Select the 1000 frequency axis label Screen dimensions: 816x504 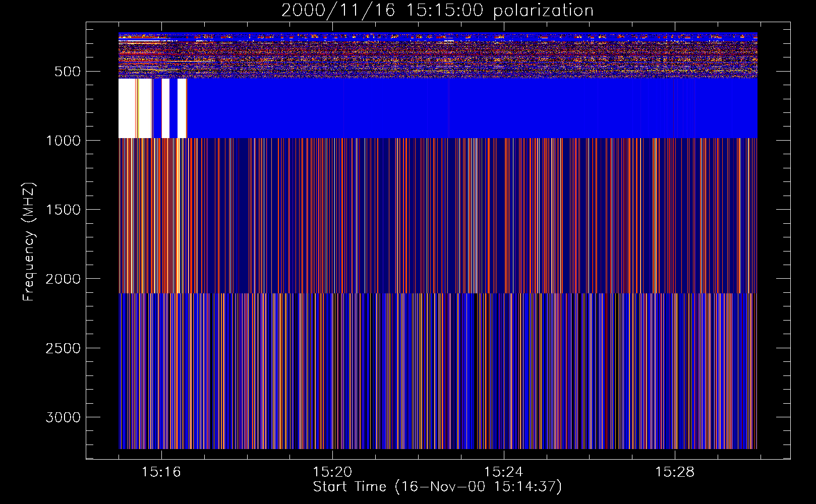63,141
